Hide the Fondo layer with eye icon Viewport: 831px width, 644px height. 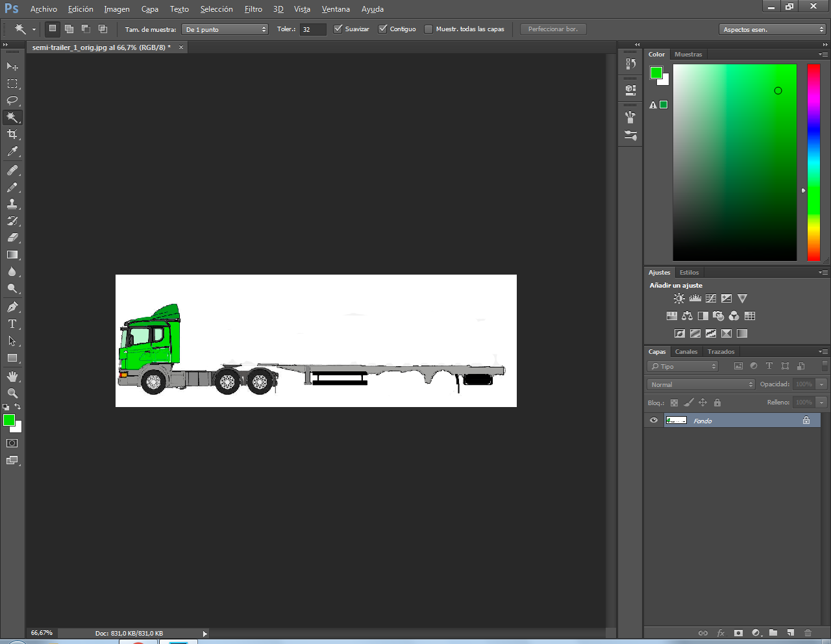tap(654, 421)
